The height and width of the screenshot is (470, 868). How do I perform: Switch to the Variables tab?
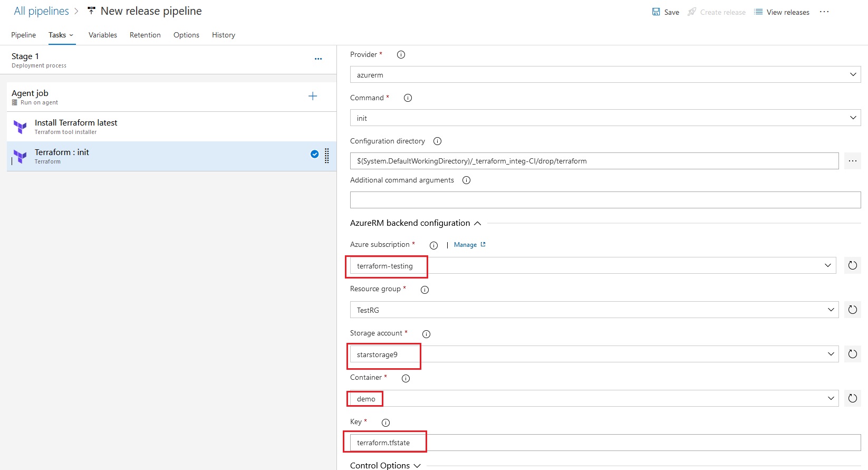point(103,35)
